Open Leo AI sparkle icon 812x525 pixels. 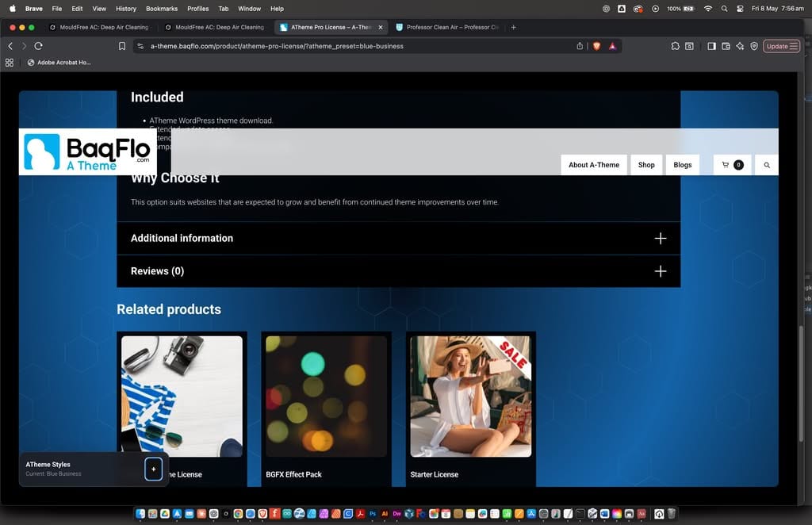(740, 46)
